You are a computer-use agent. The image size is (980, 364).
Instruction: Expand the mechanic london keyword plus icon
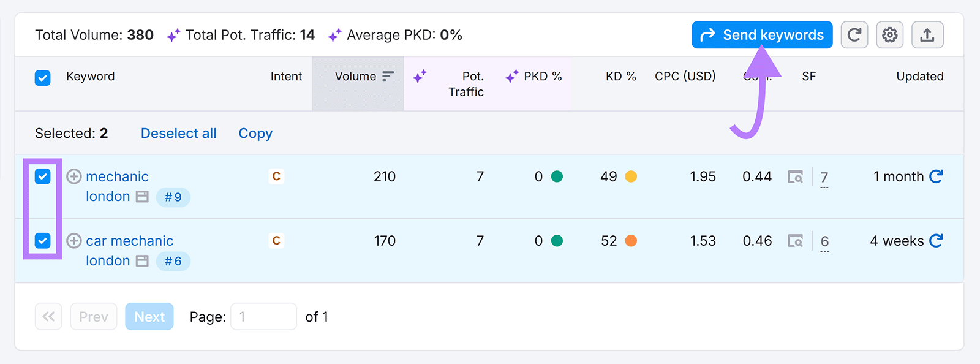(74, 176)
